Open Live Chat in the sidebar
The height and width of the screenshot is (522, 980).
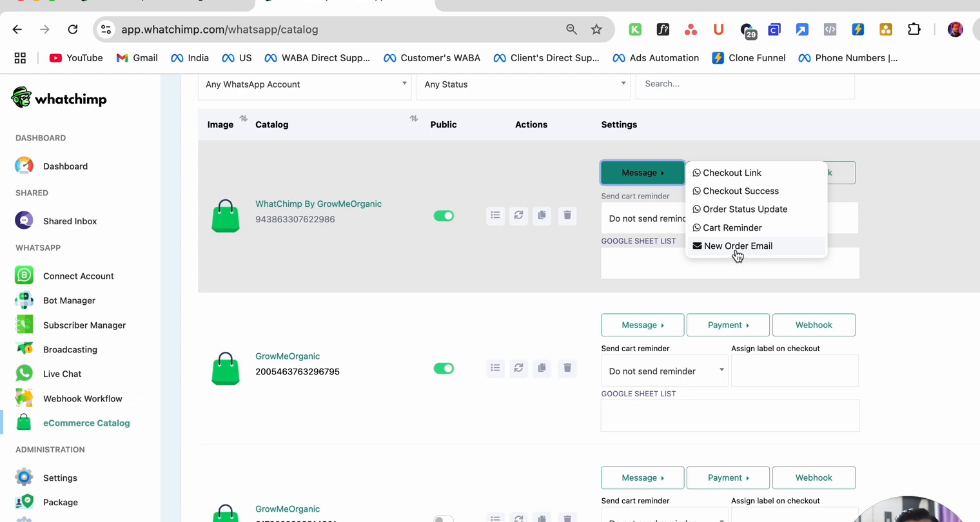pyautogui.click(x=62, y=374)
